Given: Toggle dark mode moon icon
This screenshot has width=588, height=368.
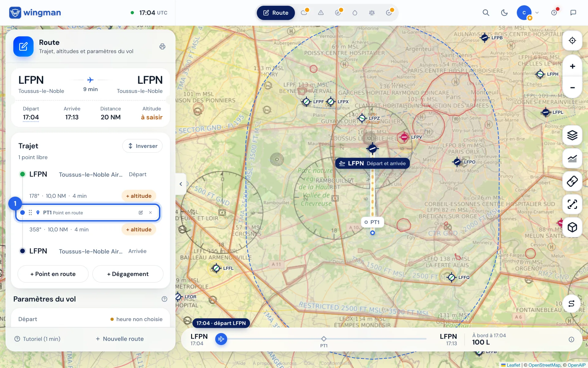Looking at the screenshot, I should click(504, 13).
